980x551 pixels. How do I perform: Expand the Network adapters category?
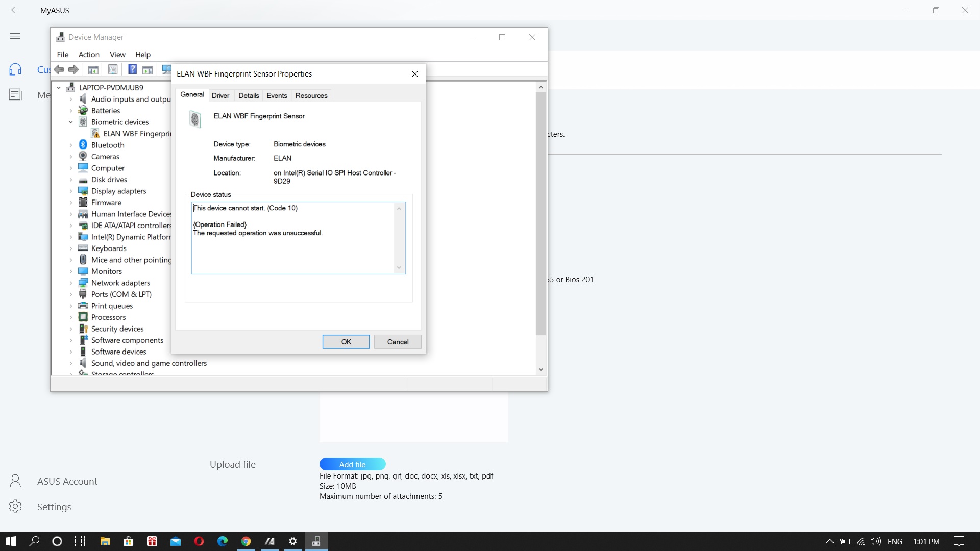[x=71, y=283]
